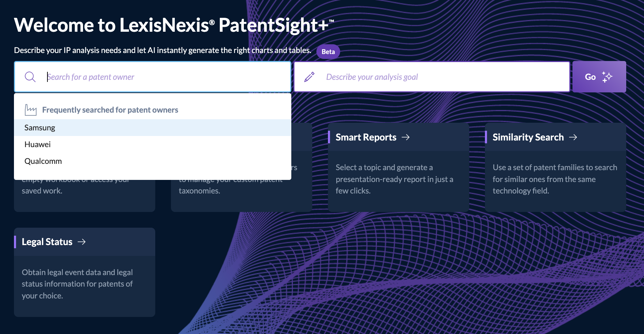Select Qualcomm from suggested patent owners
This screenshot has width=644, height=334.
point(152,161)
